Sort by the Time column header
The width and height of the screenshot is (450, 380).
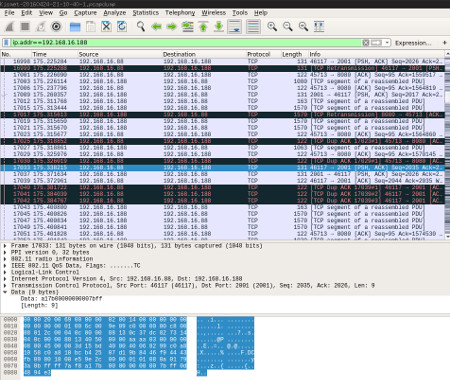(54, 54)
